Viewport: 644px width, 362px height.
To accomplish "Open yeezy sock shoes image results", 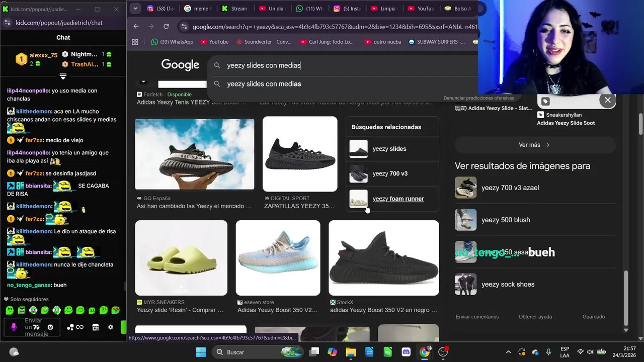I will pos(535,284).
